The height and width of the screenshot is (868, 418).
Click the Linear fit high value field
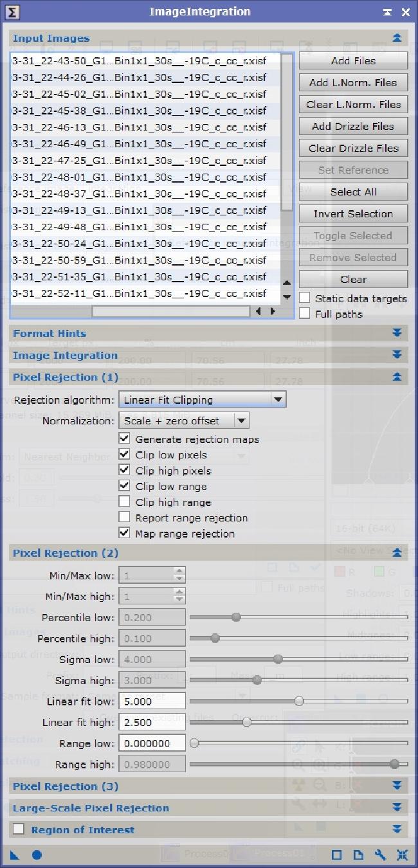coord(152,722)
